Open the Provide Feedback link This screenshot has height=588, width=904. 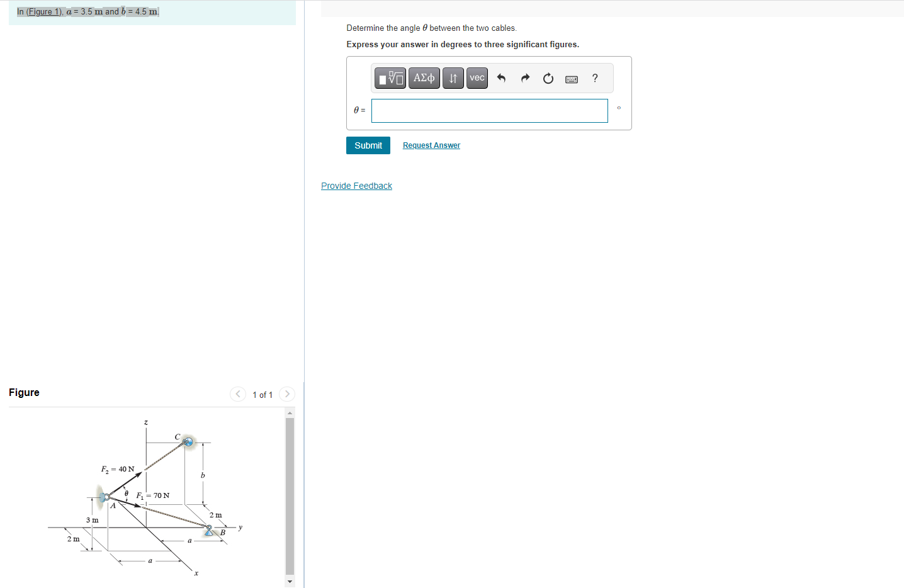tap(356, 185)
